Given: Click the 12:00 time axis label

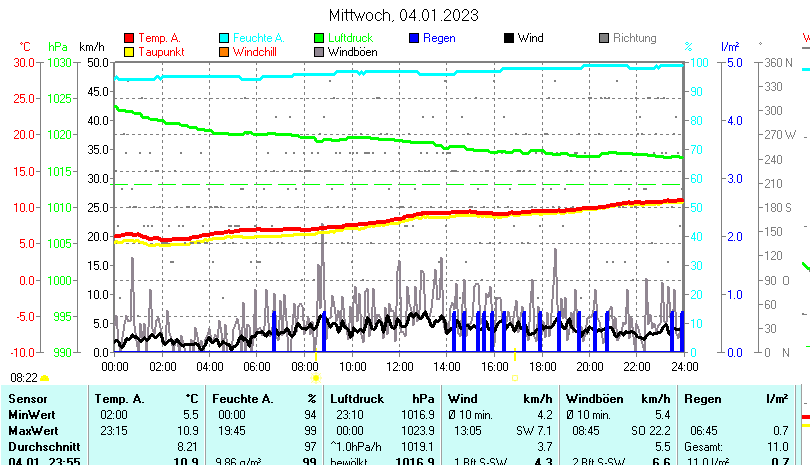Looking at the screenshot, I should coord(399,367).
